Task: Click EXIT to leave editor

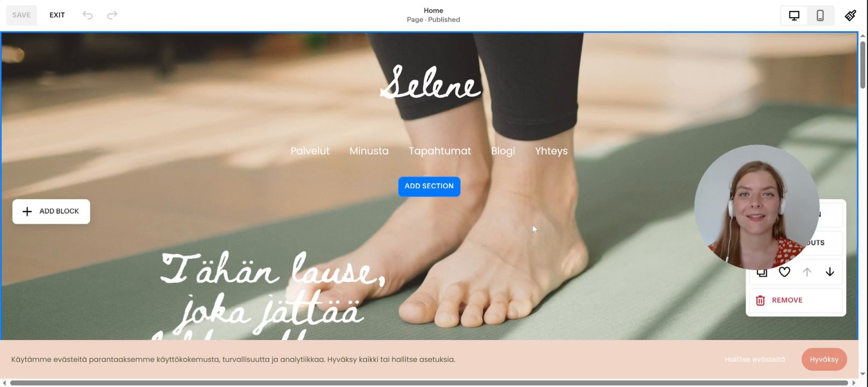Action: (x=57, y=15)
